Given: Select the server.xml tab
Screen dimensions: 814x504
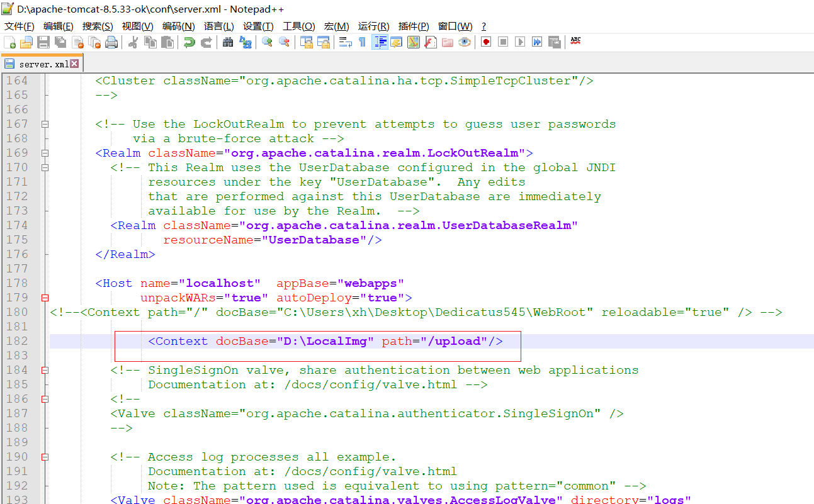Looking at the screenshot, I should [x=42, y=64].
